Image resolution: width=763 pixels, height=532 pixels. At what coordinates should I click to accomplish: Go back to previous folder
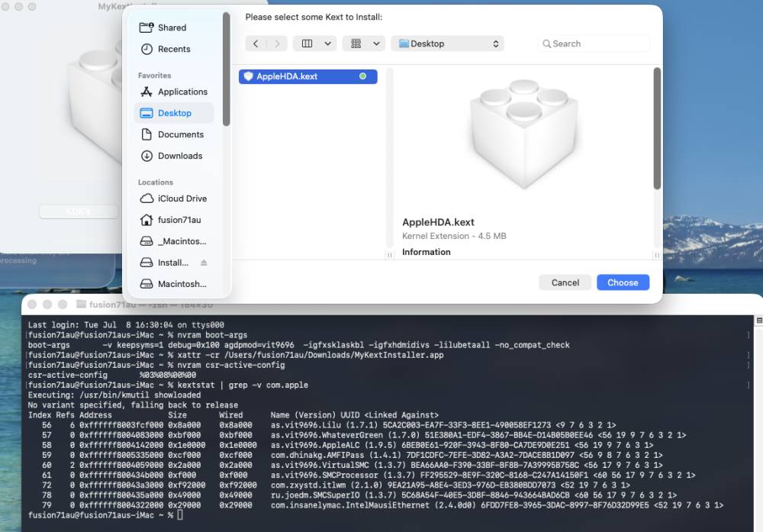coord(256,44)
